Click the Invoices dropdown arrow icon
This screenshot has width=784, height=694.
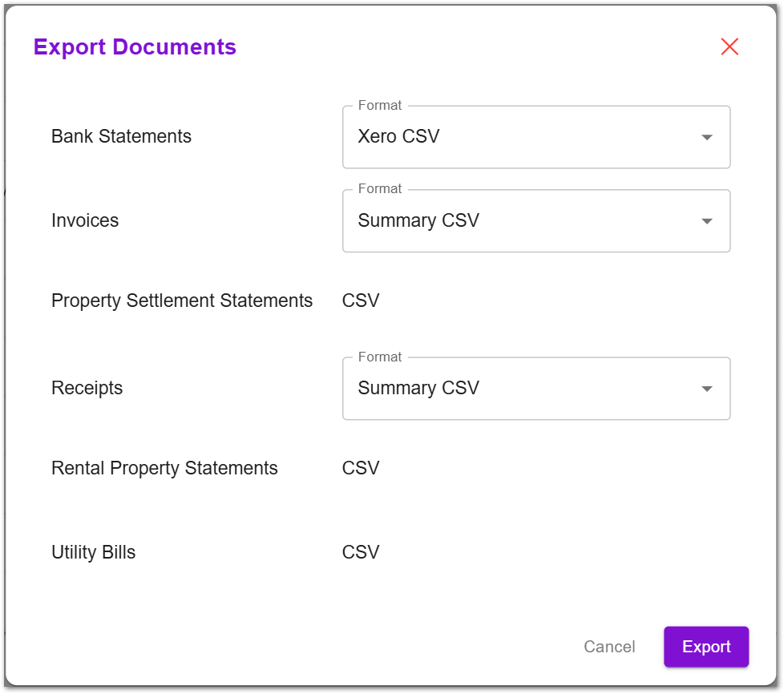click(x=706, y=221)
